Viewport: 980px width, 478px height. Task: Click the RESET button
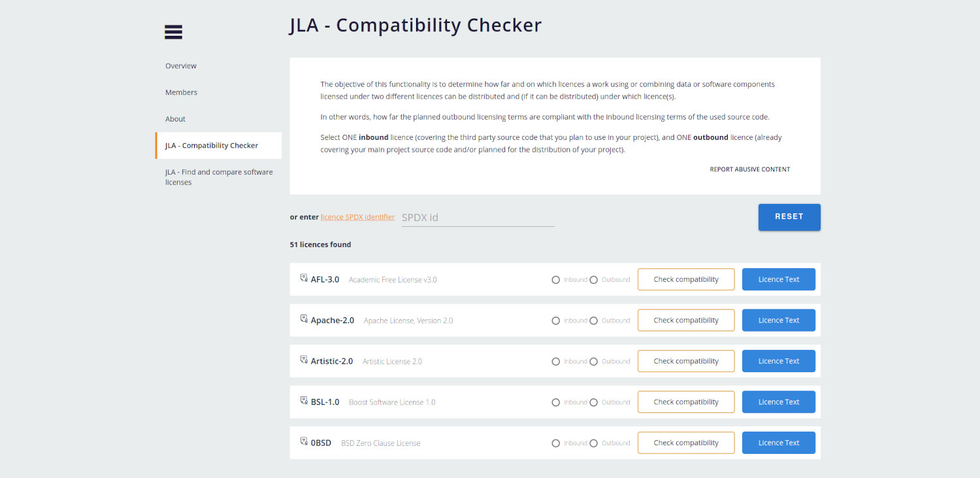(789, 216)
